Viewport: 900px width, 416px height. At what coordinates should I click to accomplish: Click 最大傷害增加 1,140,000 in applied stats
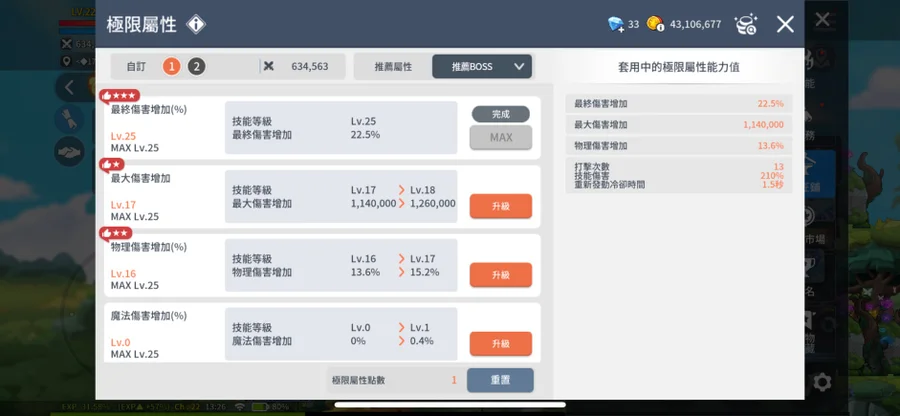[x=678, y=125]
